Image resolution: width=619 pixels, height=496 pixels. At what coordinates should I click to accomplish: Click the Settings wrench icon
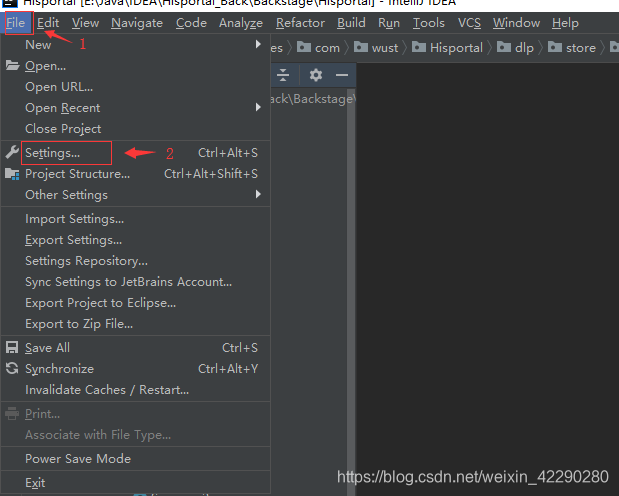point(12,152)
